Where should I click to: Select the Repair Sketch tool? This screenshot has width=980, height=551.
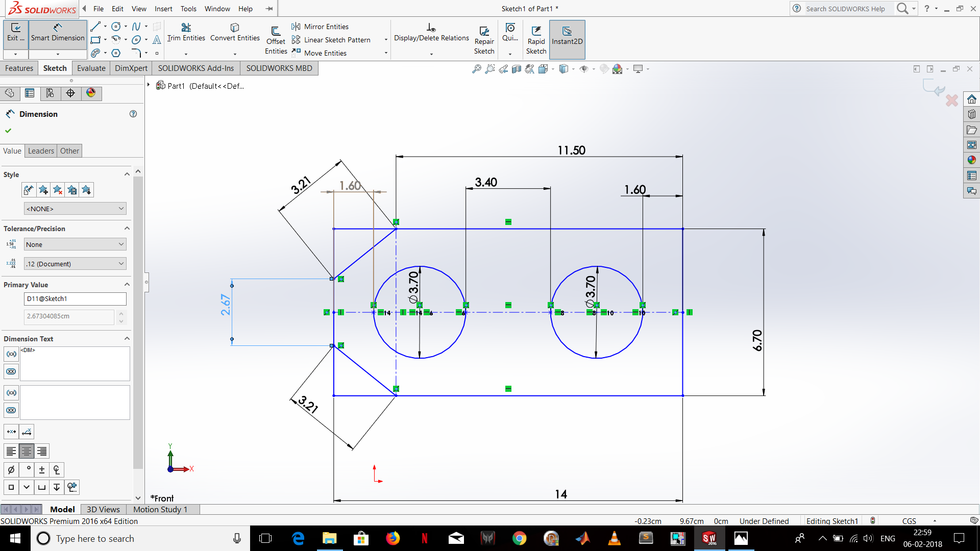(x=484, y=38)
